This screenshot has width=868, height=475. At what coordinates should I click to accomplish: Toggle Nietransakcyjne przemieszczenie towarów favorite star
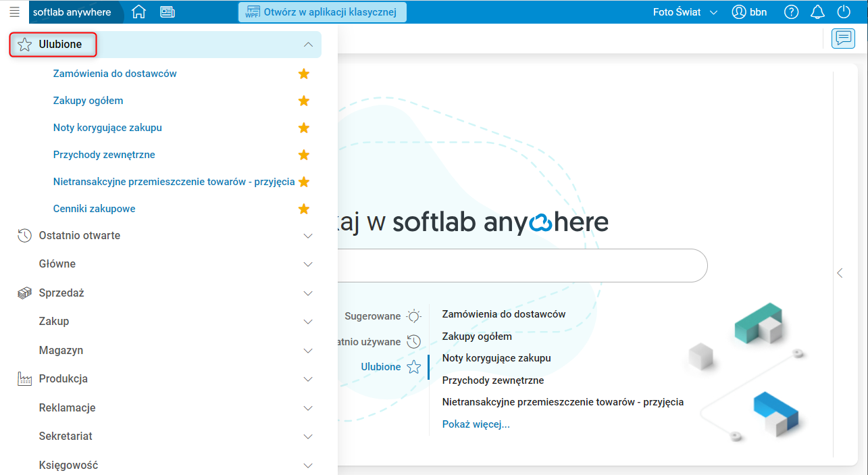click(304, 181)
